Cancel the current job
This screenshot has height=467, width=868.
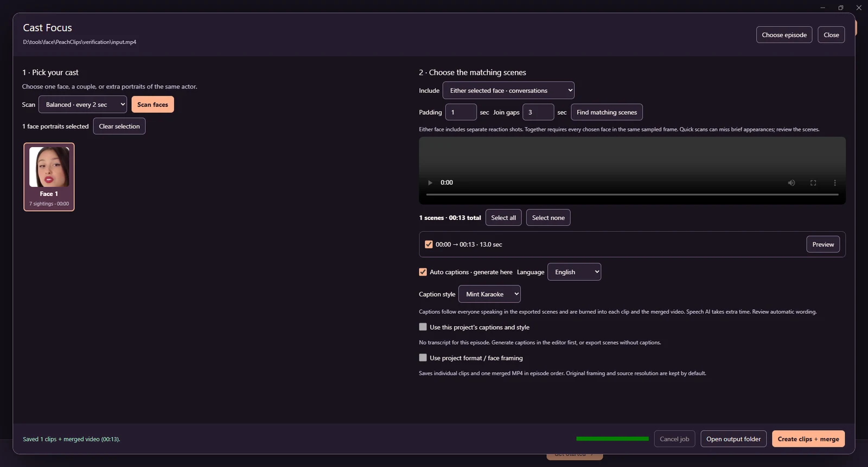pyautogui.click(x=674, y=439)
